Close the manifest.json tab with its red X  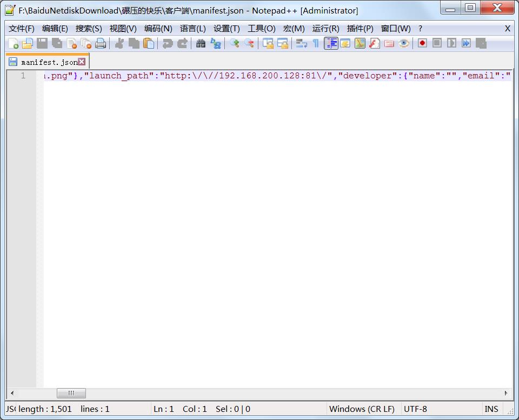(x=82, y=62)
